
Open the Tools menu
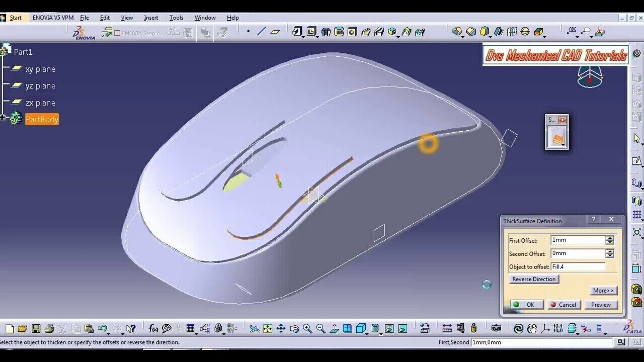(x=176, y=18)
